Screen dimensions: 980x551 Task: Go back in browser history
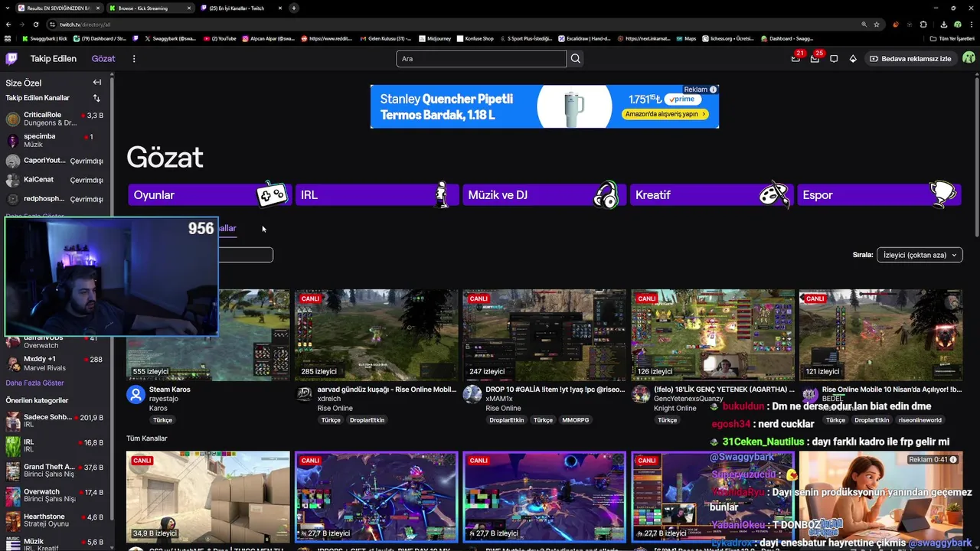coord(8,24)
